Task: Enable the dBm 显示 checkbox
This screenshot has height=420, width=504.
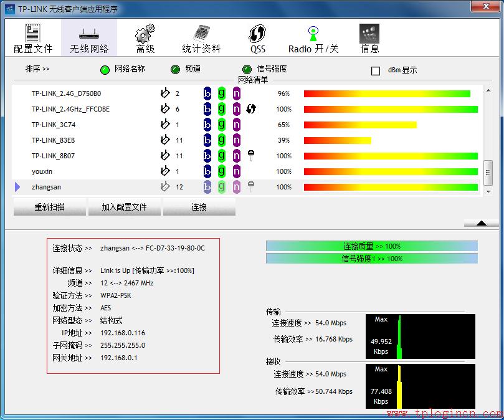Action: [376, 70]
